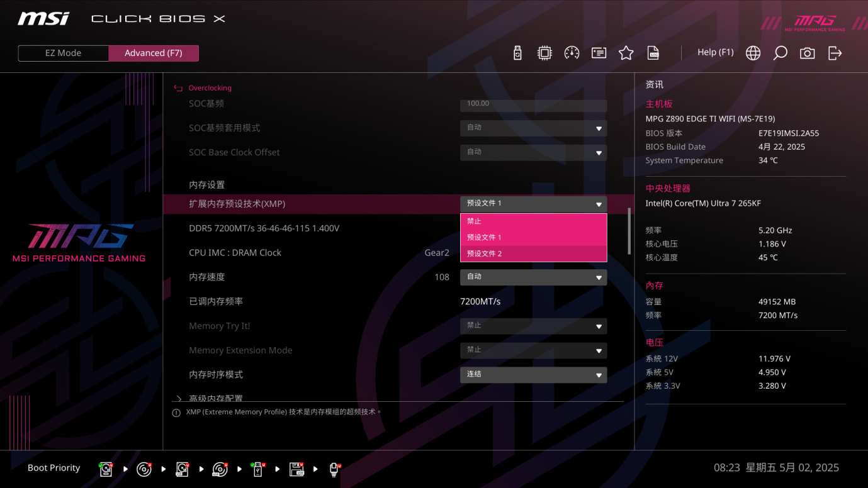Open the SOC Base Clock Offset dropdown
The height and width of the screenshot is (488, 868).
pyautogui.click(x=534, y=152)
